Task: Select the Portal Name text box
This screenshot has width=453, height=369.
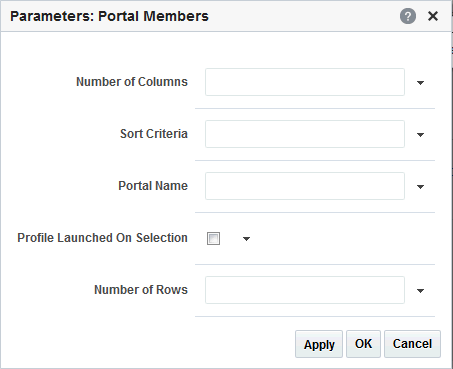Action: (305, 186)
